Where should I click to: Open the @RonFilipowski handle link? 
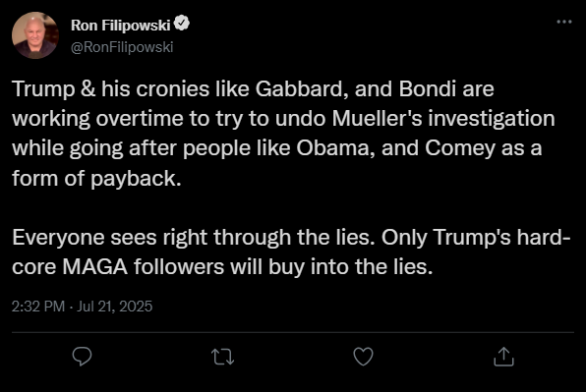pos(122,47)
